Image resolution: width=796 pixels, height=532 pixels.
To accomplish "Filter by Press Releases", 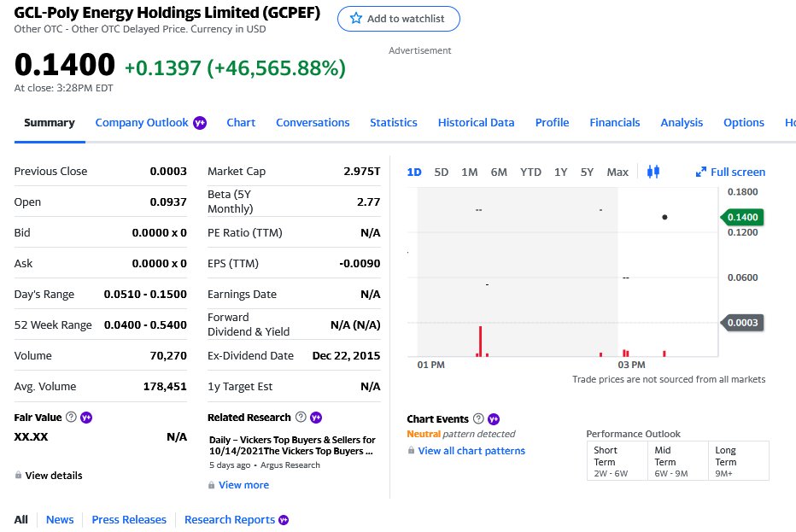I will (x=129, y=520).
